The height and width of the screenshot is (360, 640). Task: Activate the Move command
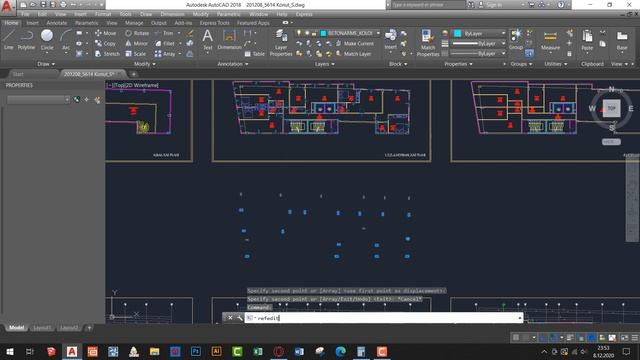[106, 33]
